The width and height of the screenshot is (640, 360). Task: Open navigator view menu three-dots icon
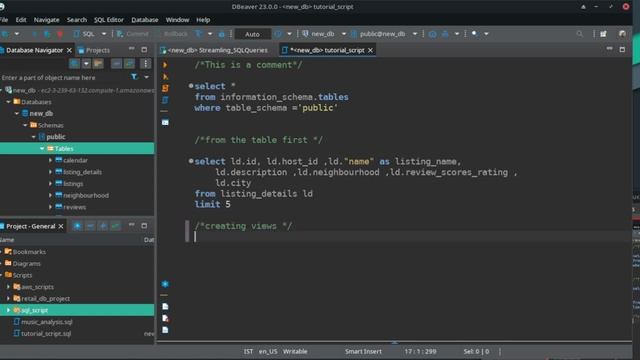(x=145, y=64)
